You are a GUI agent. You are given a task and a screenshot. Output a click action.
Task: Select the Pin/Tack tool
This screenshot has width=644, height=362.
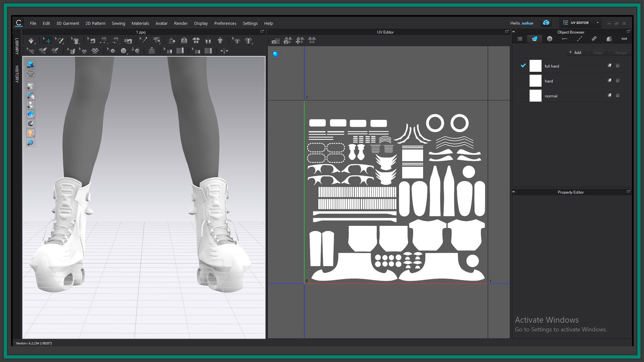click(143, 41)
